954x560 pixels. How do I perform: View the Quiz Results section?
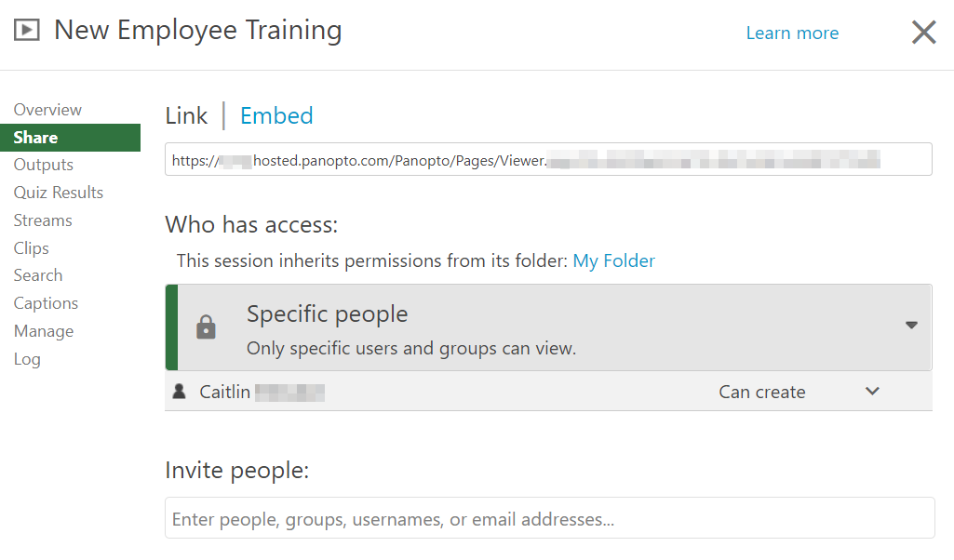point(58,193)
